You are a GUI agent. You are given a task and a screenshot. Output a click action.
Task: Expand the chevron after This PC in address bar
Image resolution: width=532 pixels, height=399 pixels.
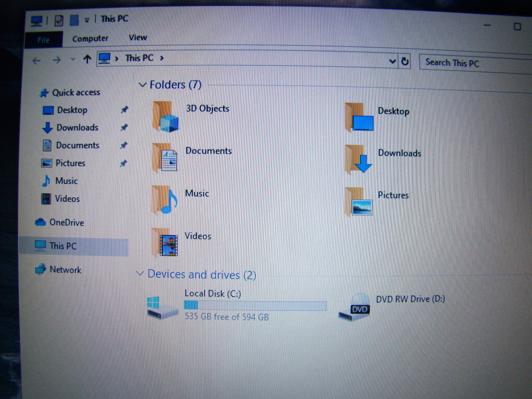162,58
